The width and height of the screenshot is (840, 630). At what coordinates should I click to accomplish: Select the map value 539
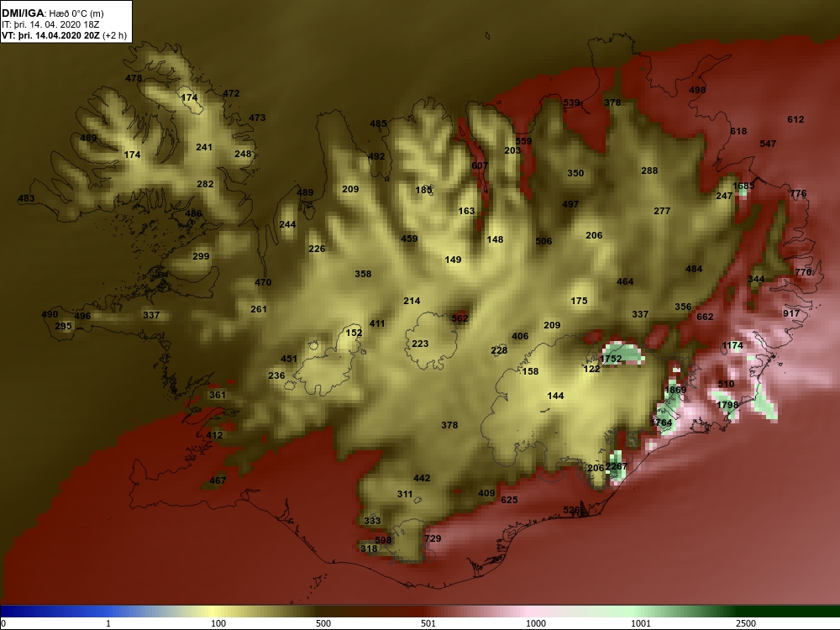571,102
